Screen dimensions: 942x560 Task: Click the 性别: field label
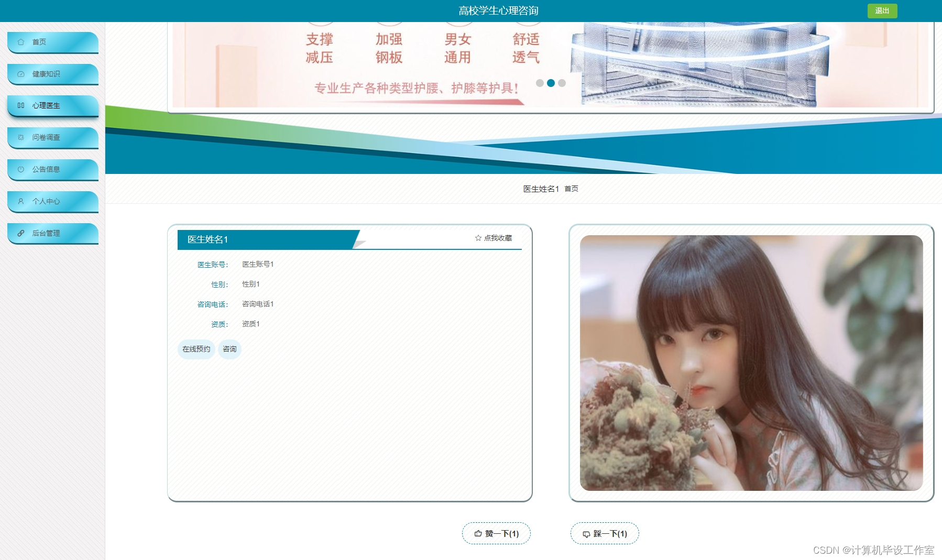point(220,284)
